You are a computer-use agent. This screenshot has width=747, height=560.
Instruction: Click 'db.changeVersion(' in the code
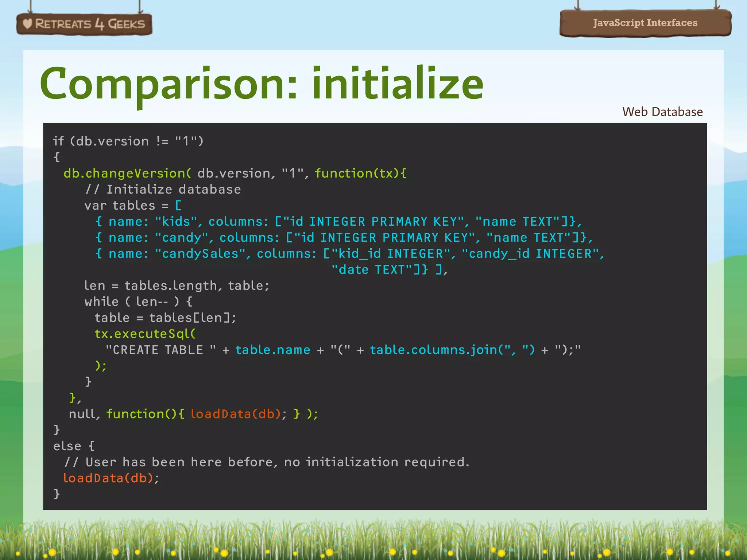[x=127, y=173]
